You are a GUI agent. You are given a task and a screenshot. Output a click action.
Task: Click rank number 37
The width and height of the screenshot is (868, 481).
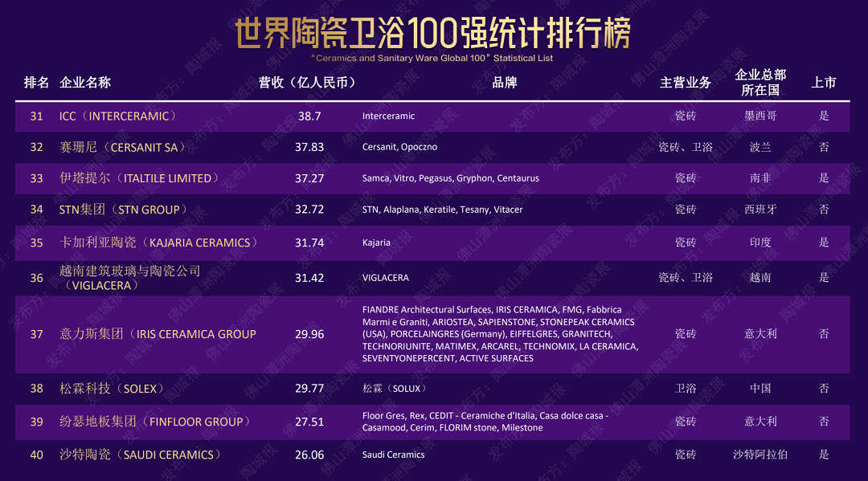(36, 335)
